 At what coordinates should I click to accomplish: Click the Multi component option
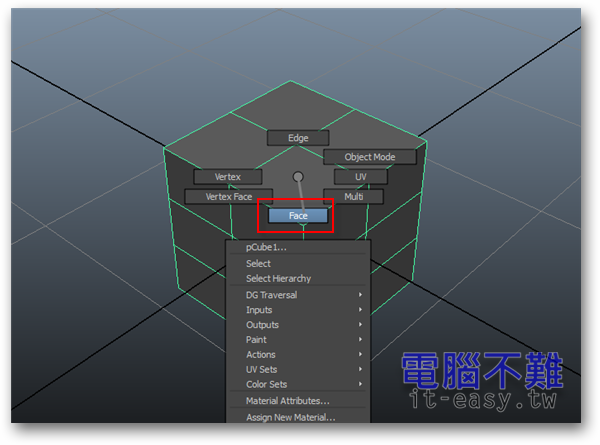pyautogui.click(x=353, y=197)
